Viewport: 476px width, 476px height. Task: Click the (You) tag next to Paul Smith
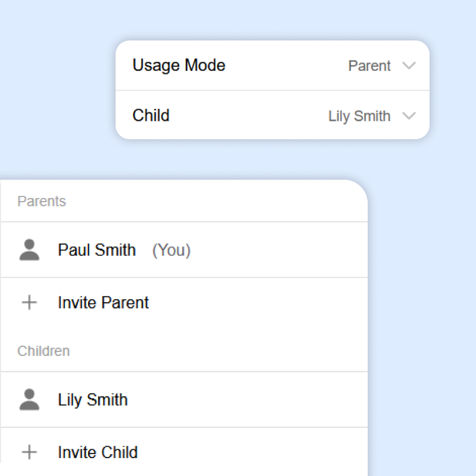click(171, 250)
